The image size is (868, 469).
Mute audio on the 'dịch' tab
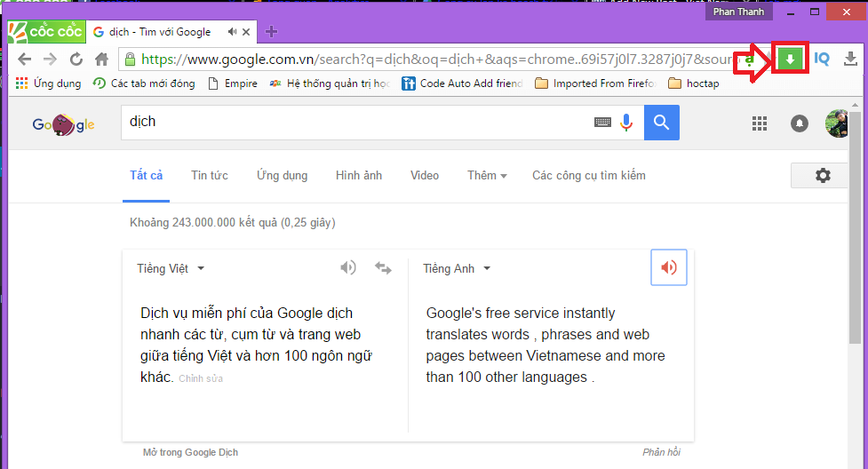pos(232,32)
